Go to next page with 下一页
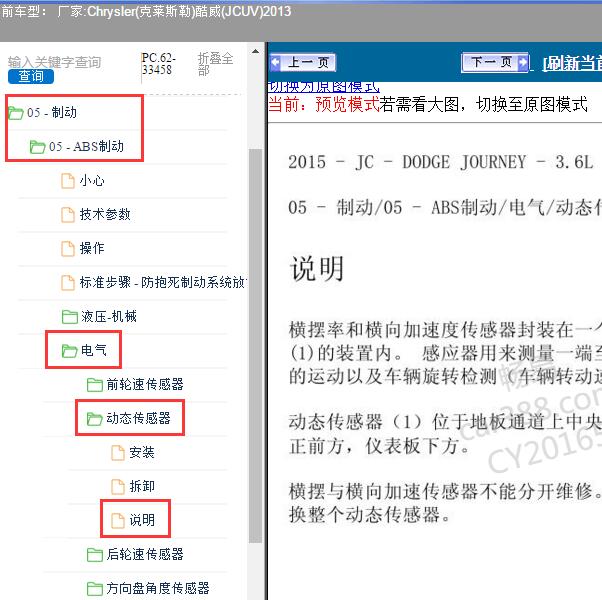 pyautogui.click(x=495, y=62)
